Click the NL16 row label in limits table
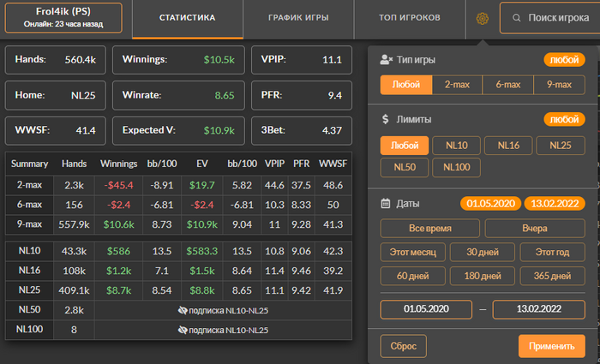 point(29,271)
